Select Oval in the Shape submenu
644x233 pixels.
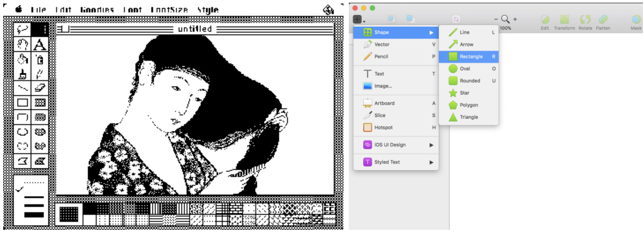pyautogui.click(x=469, y=69)
